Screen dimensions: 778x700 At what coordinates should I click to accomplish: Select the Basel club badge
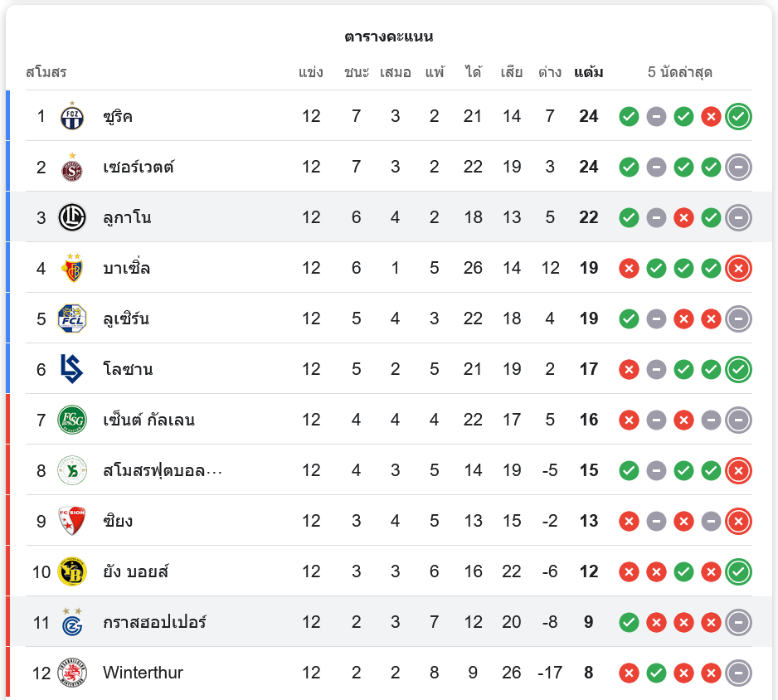point(72,268)
